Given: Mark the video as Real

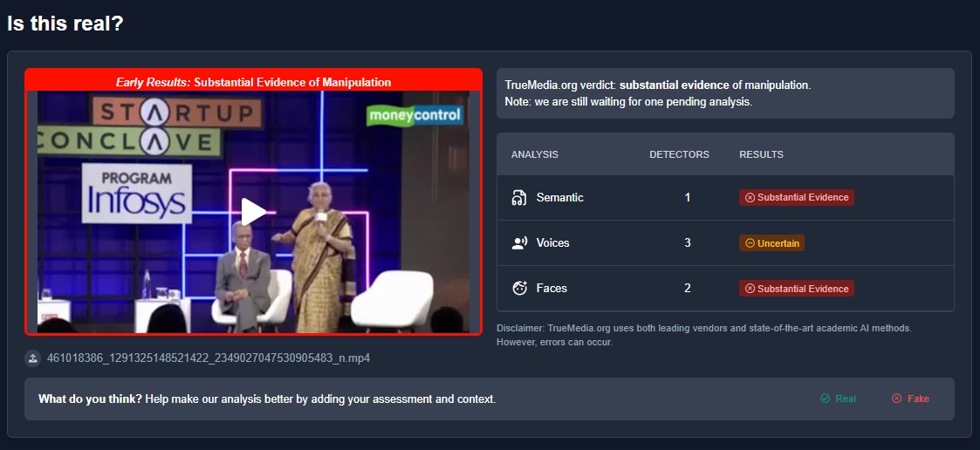Looking at the screenshot, I should [838, 399].
